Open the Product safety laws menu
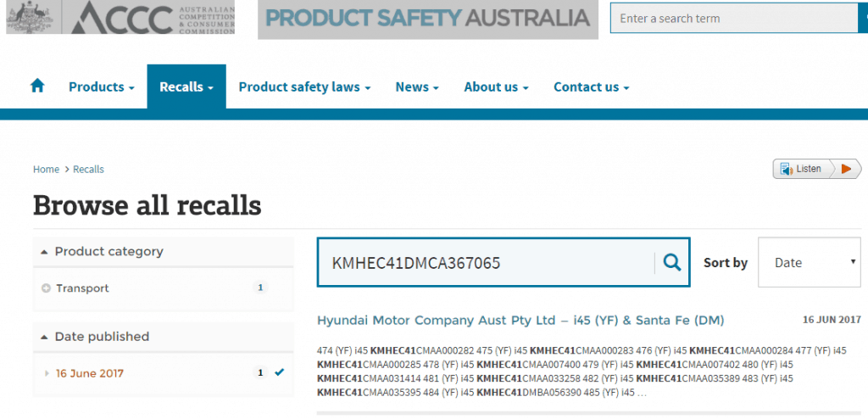 [304, 87]
